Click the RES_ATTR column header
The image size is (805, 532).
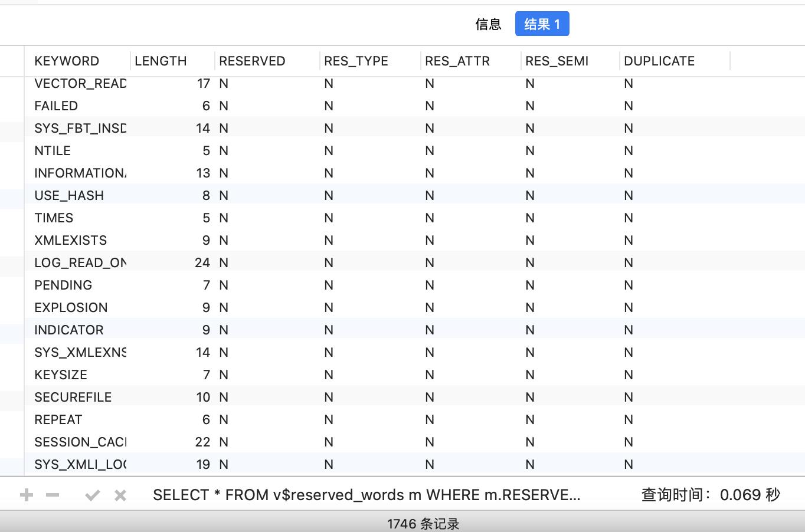point(456,61)
